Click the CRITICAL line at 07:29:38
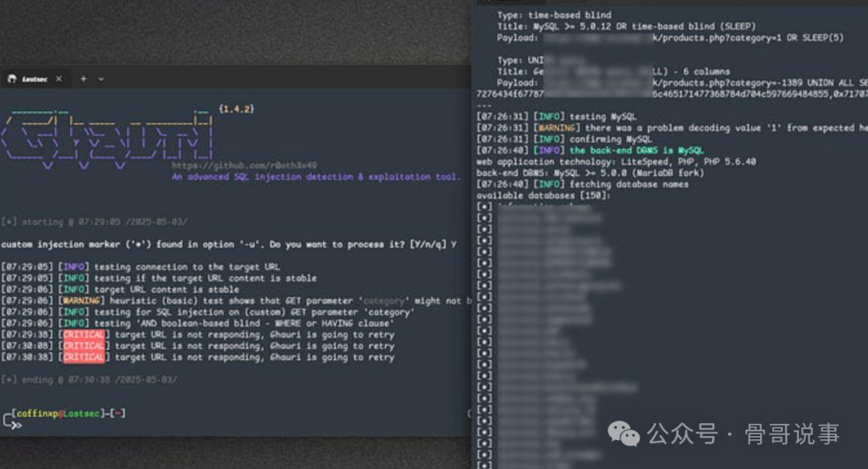The image size is (868, 469). (198, 335)
